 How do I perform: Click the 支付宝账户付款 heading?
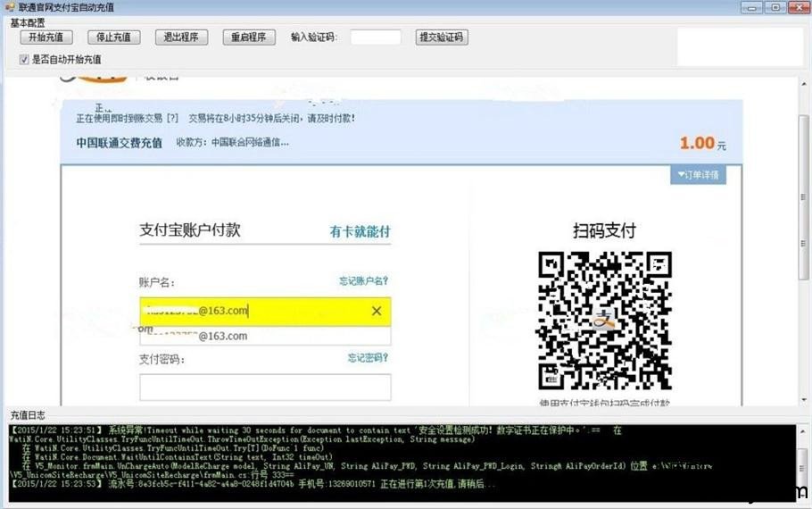(190, 230)
